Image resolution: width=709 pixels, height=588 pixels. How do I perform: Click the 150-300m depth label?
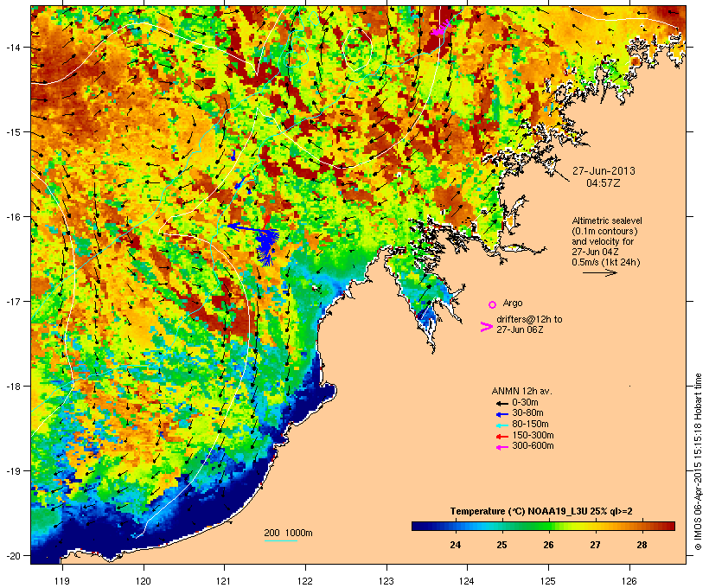533,435
